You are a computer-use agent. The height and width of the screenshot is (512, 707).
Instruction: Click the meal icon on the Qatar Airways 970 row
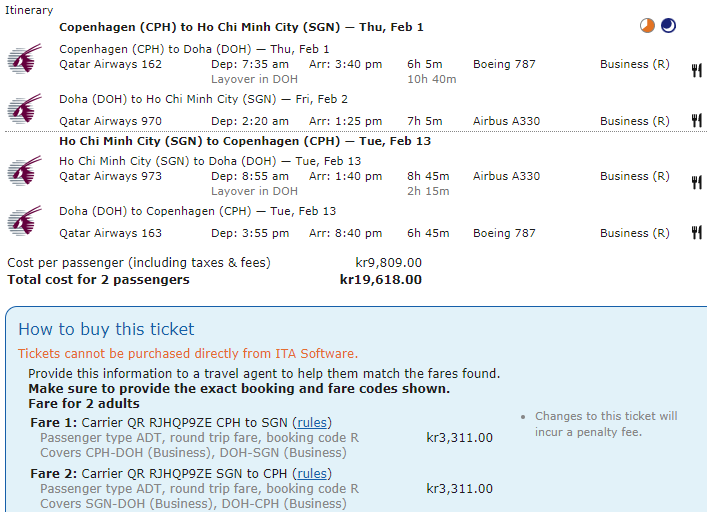coord(696,121)
